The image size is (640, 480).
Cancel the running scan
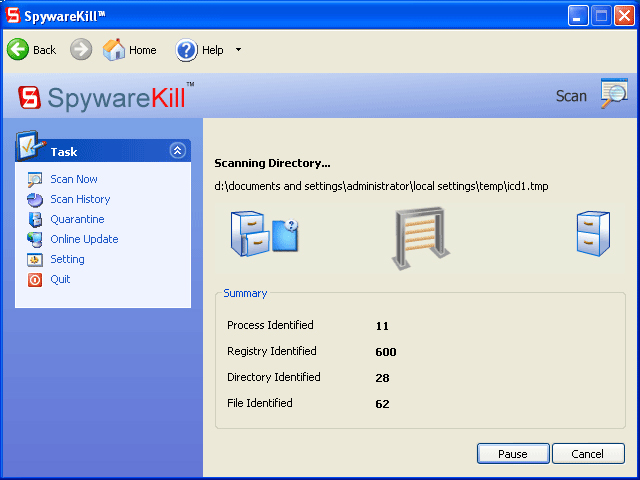(x=588, y=453)
